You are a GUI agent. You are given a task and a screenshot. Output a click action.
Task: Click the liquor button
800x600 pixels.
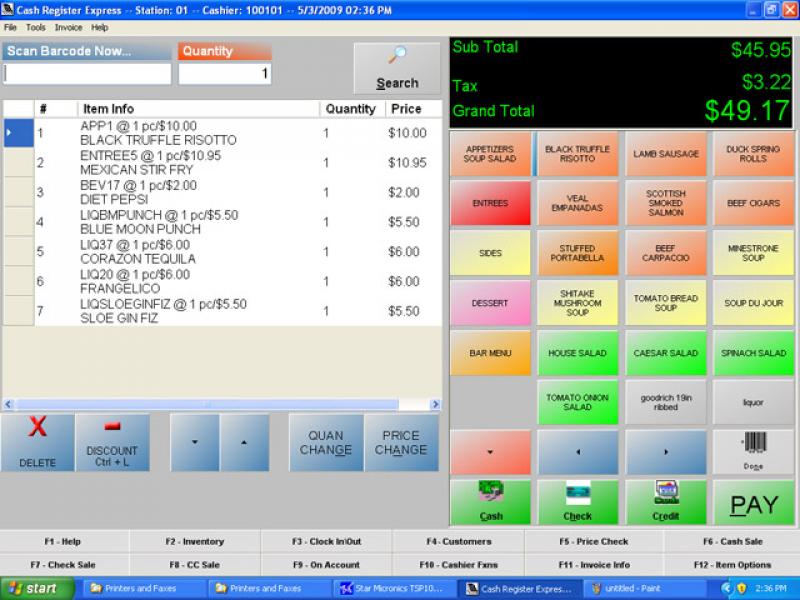pyautogui.click(x=753, y=402)
